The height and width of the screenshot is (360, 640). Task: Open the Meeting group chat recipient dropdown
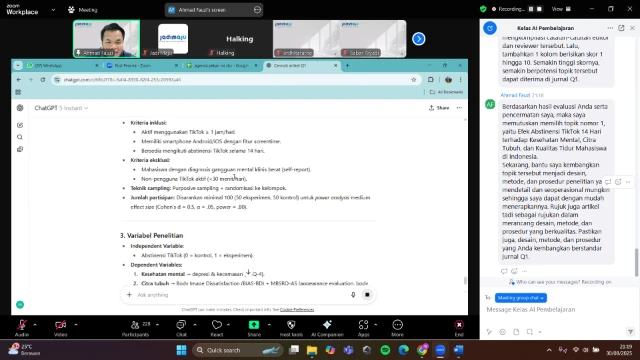(520, 298)
